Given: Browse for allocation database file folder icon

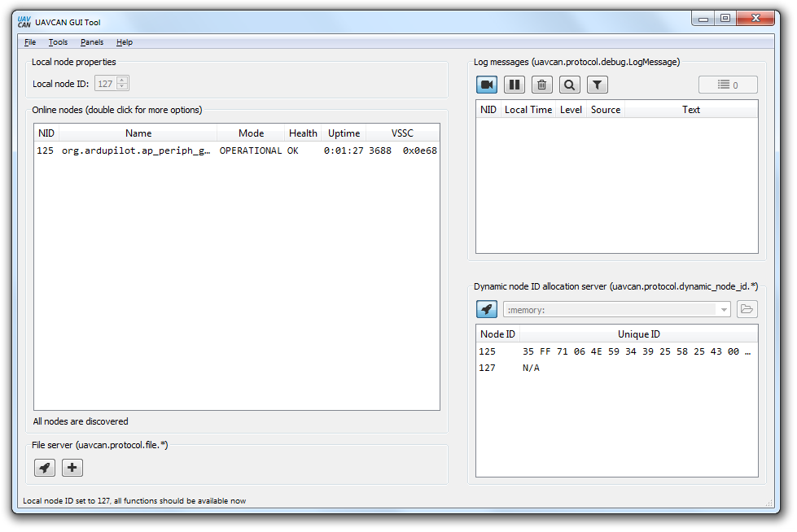Looking at the screenshot, I should [x=747, y=309].
